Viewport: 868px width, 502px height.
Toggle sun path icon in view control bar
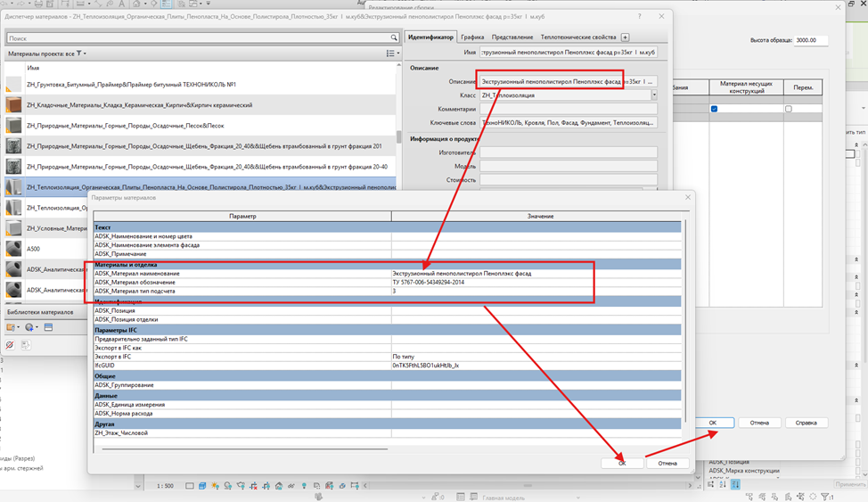pyautogui.click(x=215, y=486)
